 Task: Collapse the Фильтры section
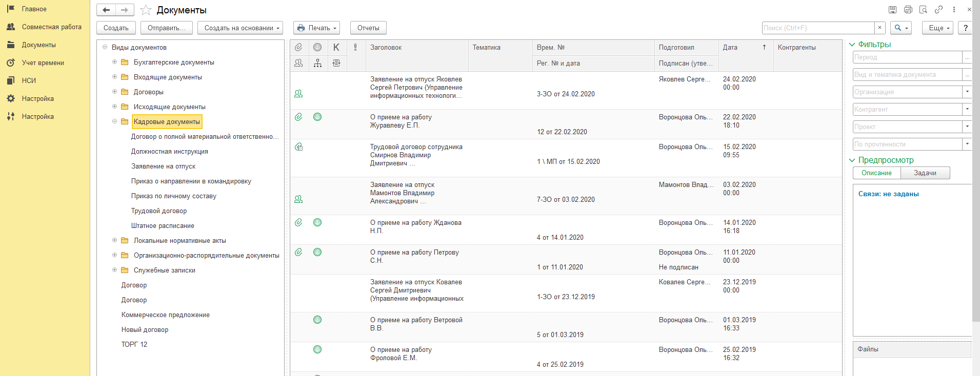(852, 45)
